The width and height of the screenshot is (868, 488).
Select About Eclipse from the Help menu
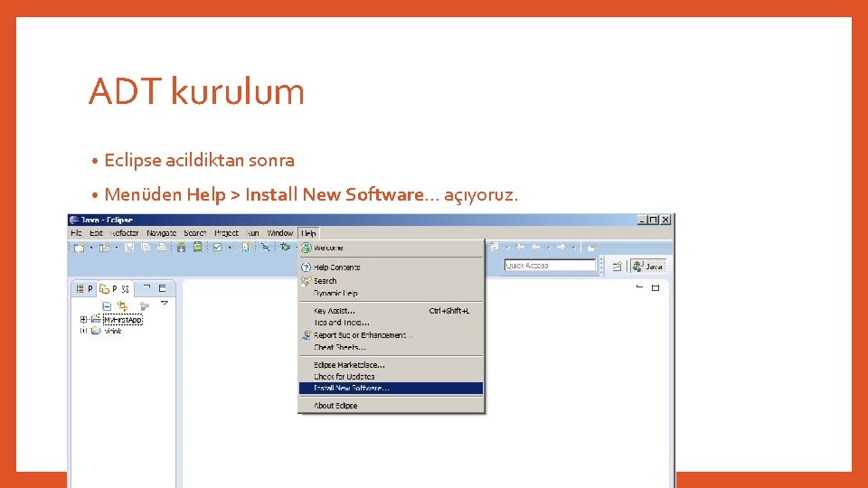click(x=391, y=406)
